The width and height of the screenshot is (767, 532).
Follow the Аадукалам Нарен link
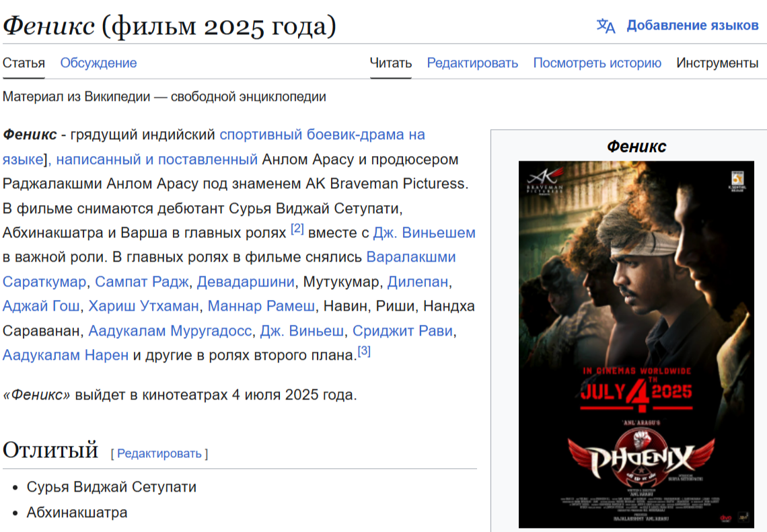[65, 355]
